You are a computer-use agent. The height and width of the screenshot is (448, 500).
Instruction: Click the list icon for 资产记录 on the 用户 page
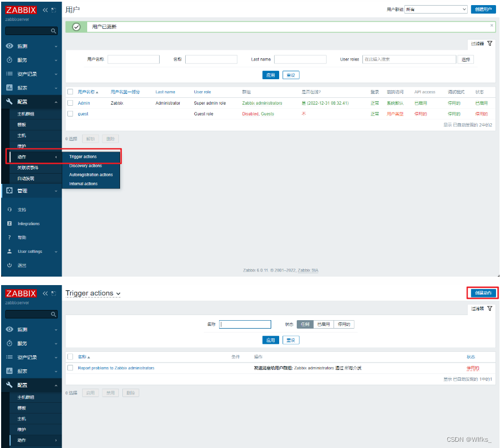point(10,74)
